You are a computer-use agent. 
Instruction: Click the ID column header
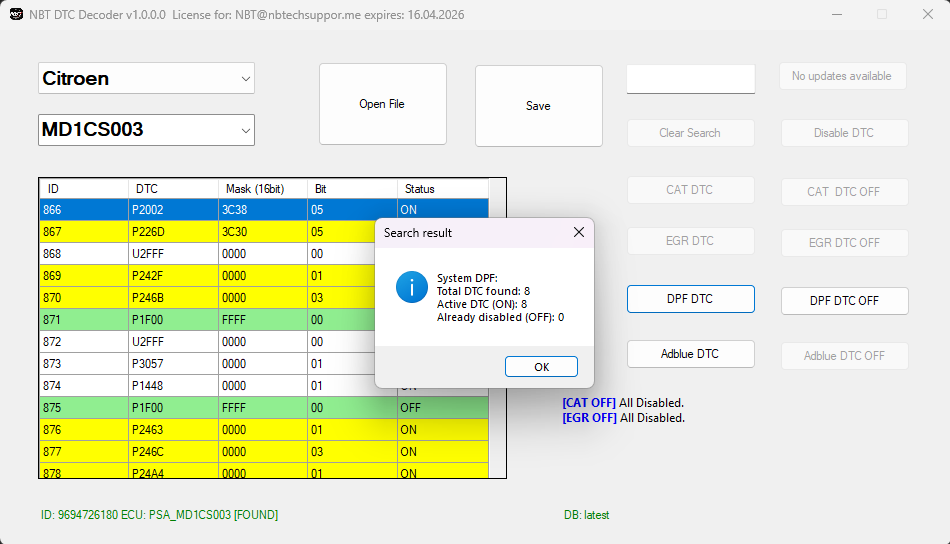pos(84,189)
